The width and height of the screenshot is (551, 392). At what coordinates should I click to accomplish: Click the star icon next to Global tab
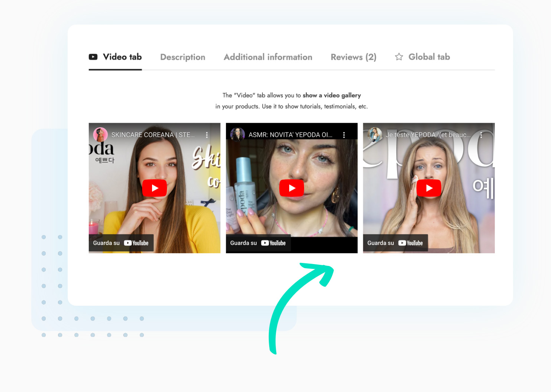point(399,57)
